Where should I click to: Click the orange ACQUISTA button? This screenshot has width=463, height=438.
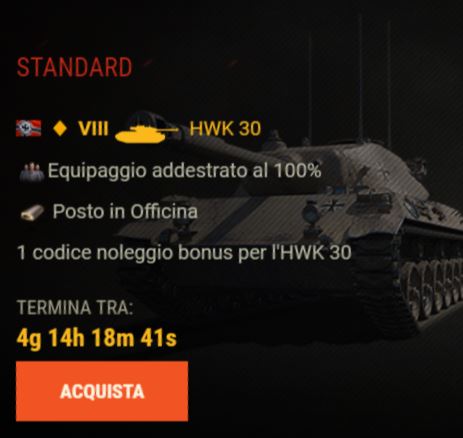coord(102,391)
